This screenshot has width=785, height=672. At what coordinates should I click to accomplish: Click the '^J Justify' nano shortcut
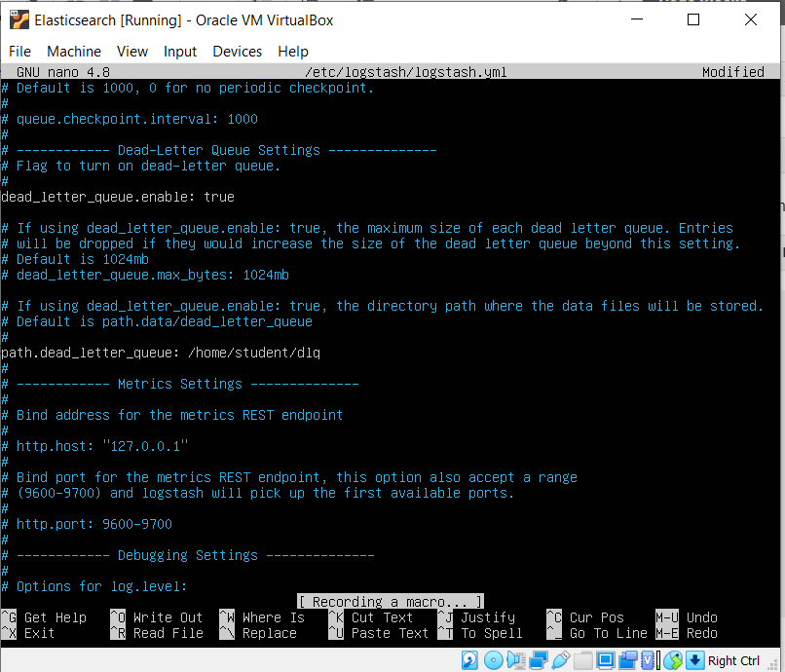click(476, 617)
